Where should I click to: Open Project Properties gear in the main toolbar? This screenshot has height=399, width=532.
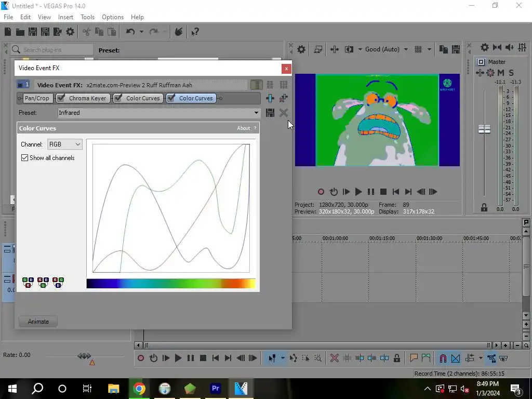coord(70,32)
